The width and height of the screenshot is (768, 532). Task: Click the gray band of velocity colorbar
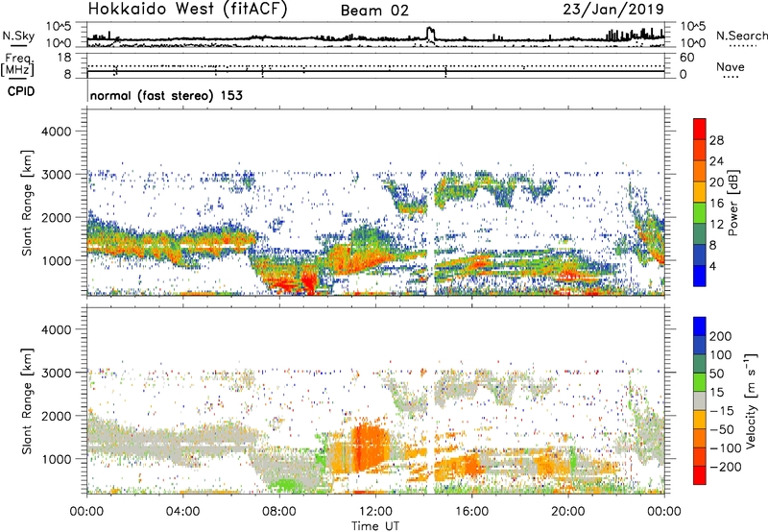point(700,400)
